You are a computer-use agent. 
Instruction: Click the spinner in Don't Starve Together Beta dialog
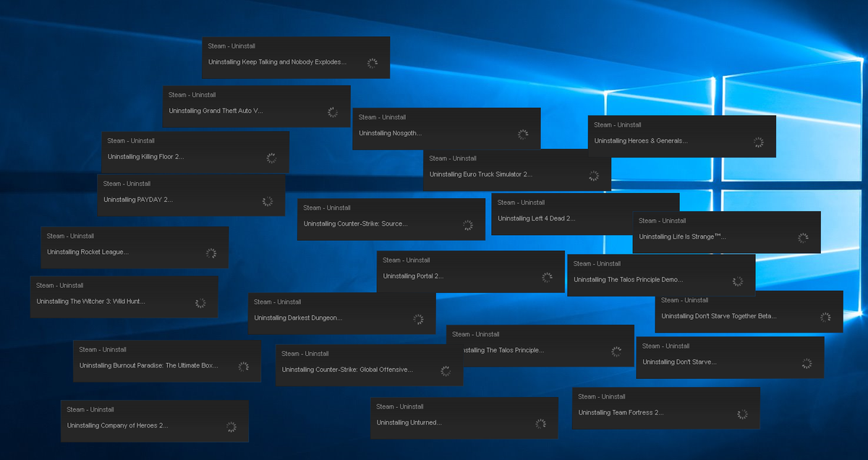click(825, 318)
